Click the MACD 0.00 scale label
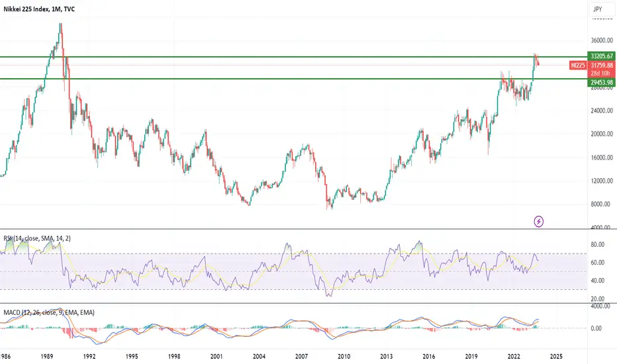Image resolution: width=617 pixels, height=364 pixels. [596, 328]
